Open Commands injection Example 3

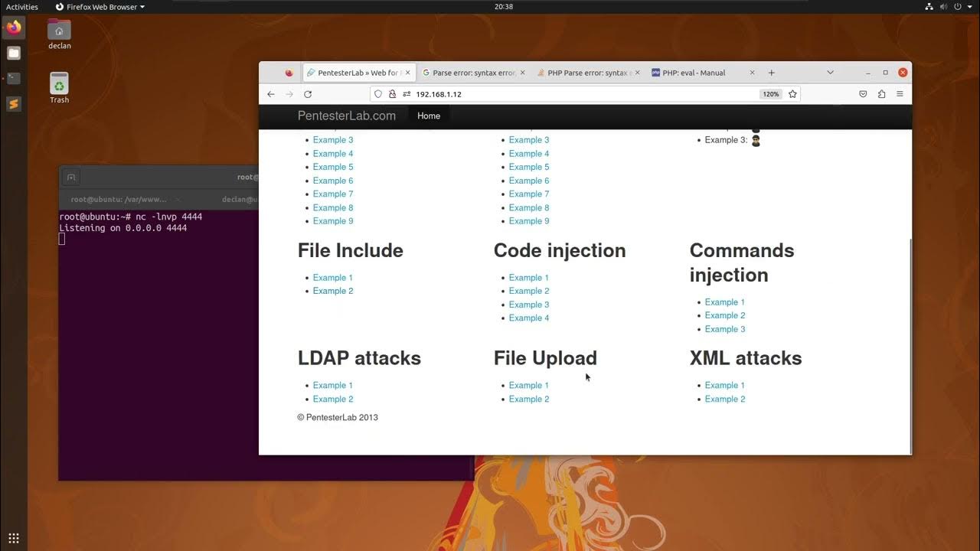(x=725, y=329)
